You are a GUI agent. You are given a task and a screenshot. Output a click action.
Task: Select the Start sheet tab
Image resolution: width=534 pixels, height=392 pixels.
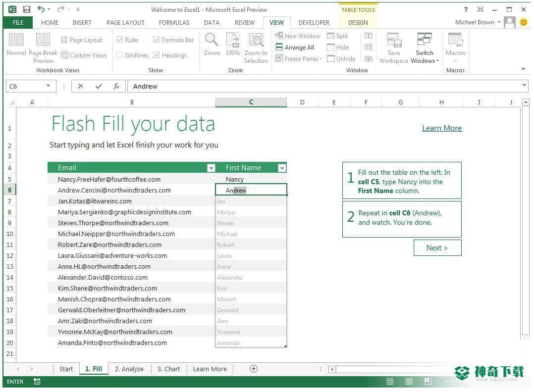[x=66, y=369]
